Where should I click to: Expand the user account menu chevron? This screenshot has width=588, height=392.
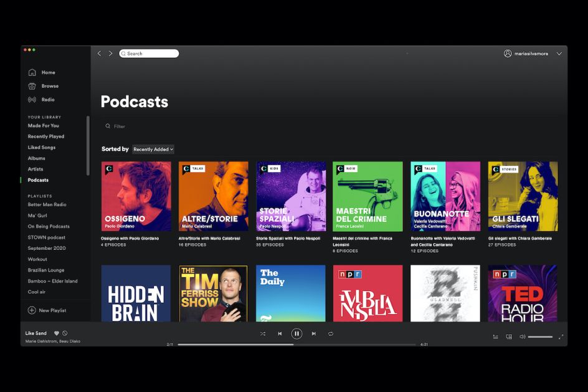pyautogui.click(x=559, y=54)
